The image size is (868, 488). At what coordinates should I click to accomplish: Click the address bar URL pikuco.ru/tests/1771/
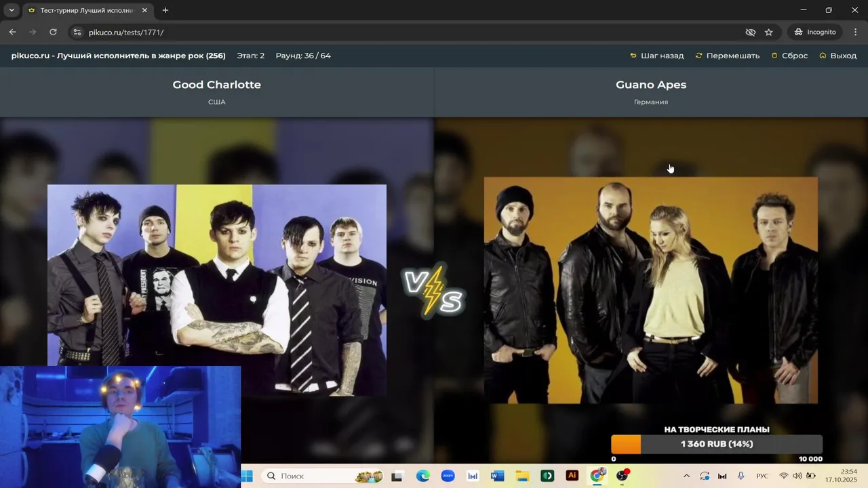click(126, 32)
